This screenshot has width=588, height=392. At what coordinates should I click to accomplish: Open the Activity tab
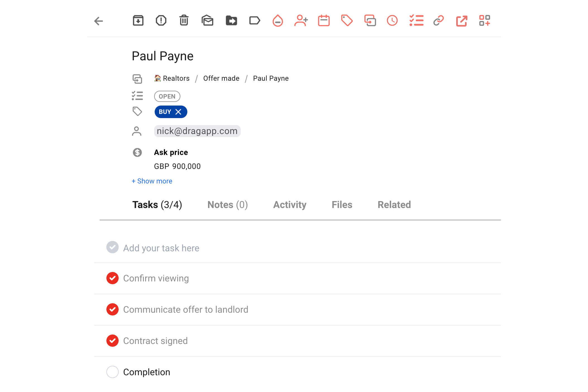tap(290, 205)
